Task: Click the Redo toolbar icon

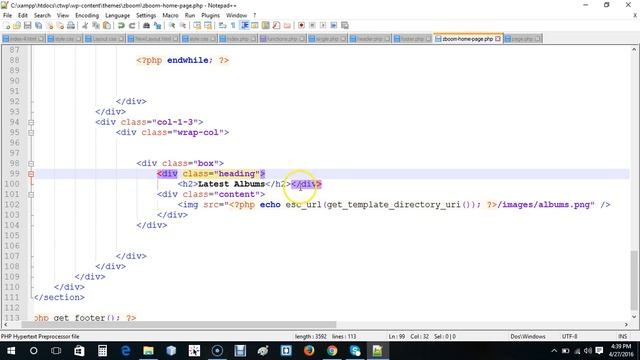Action: 132,25
